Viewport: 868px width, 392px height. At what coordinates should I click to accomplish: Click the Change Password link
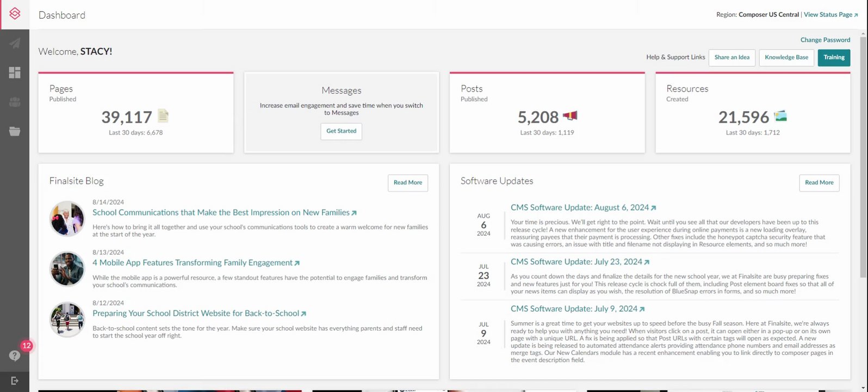(x=825, y=40)
